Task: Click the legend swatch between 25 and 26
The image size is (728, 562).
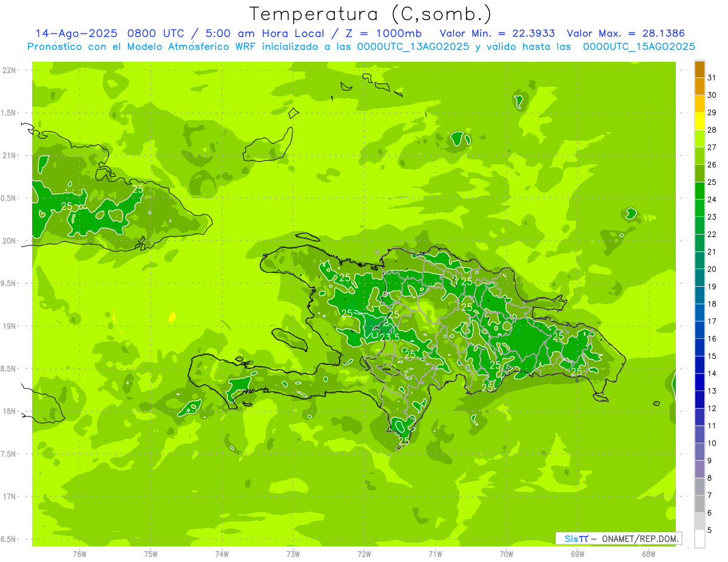Action: 699,173
